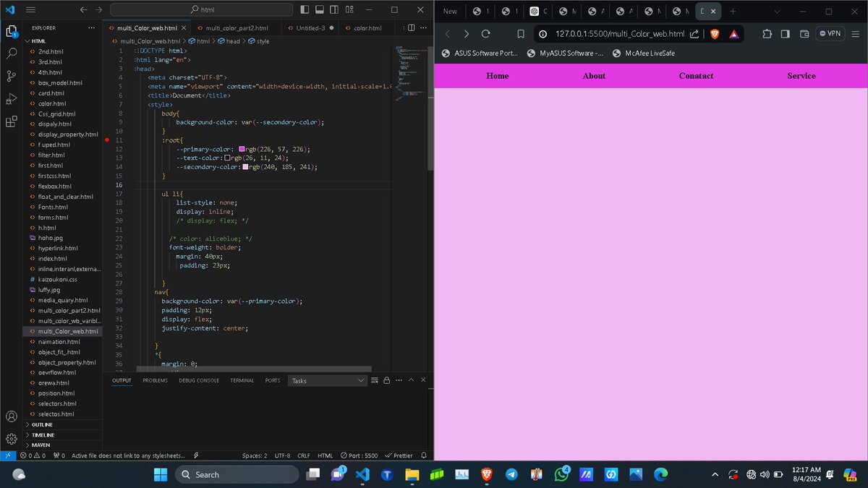Expand the MAVEN section
The image size is (868, 488).
[x=41, y=445]
